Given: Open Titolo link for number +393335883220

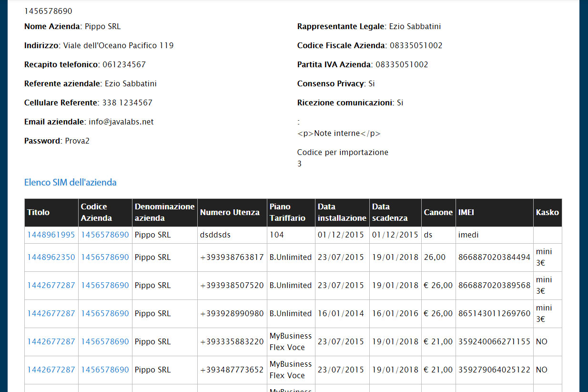Looking at the screenshot, I should 51,342.
